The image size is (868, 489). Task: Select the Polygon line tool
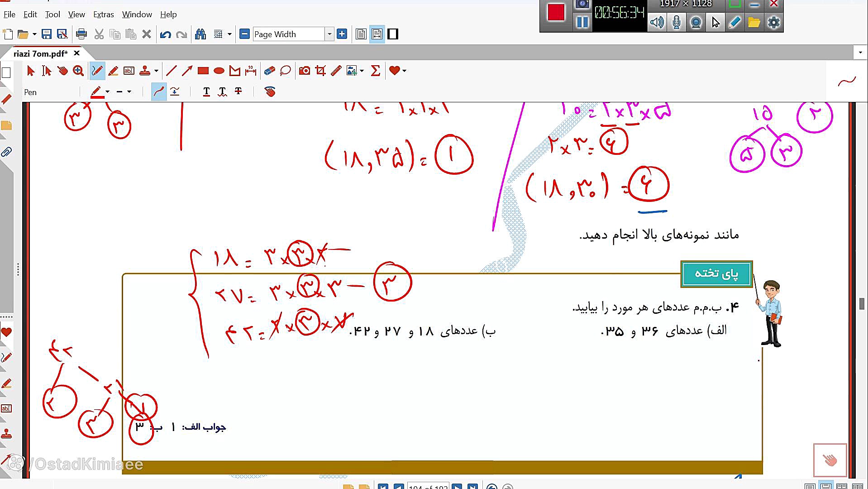pos(235,71)
